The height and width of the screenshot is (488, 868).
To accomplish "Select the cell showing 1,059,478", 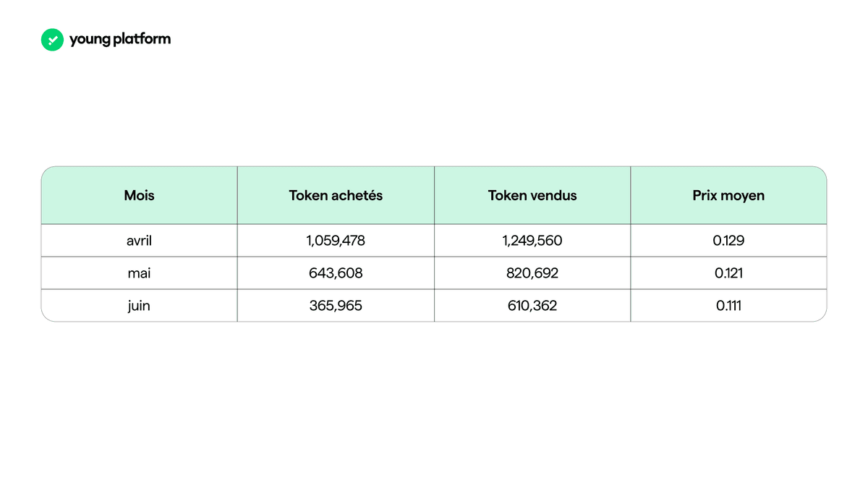I will coord(336,241).
